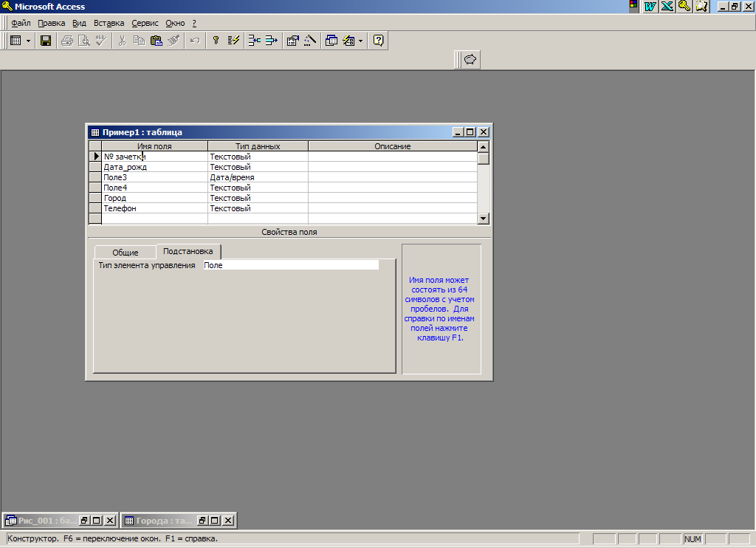The width and height of the screenshot is (756, 548).
Task: Click the Paste clipboard icon
Action: click(157, 41)
